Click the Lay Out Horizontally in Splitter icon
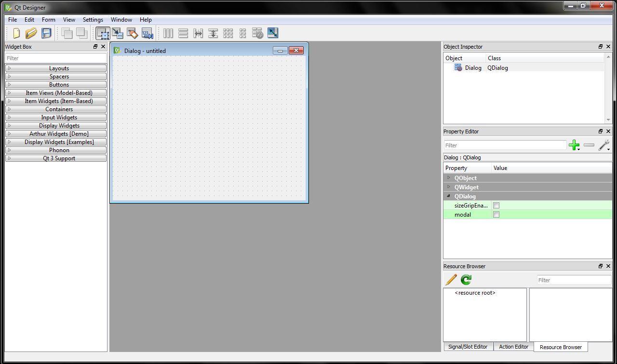617x364 pixels. pos(198,33)
